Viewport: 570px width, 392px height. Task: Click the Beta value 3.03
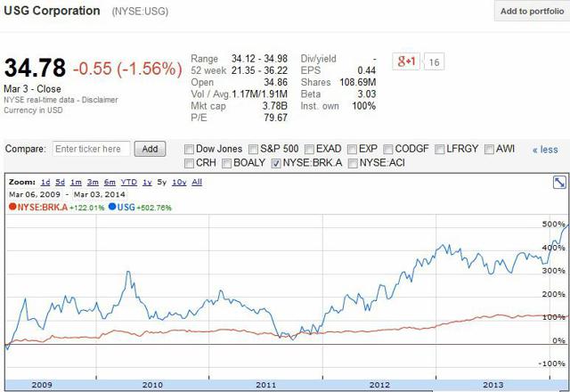tap(366, 94)
